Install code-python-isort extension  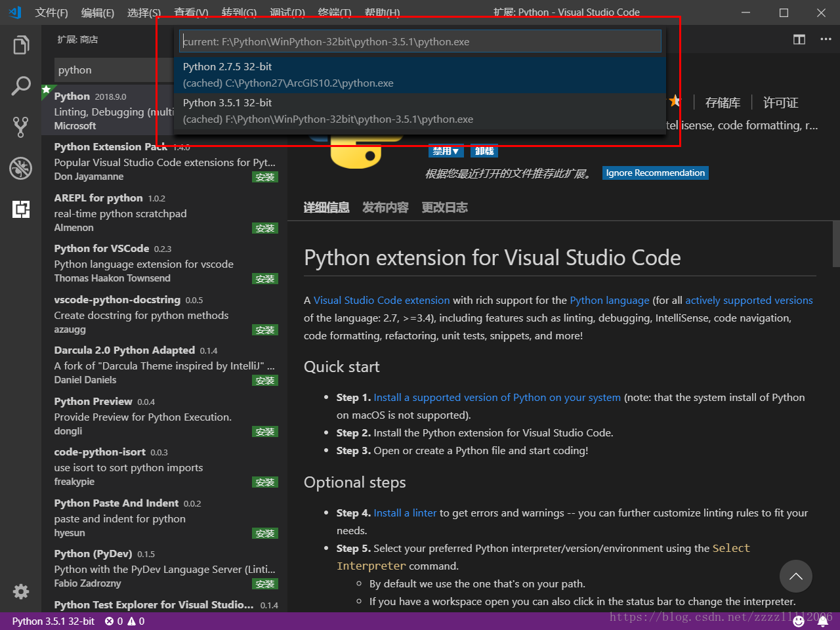tap(265, 482)
